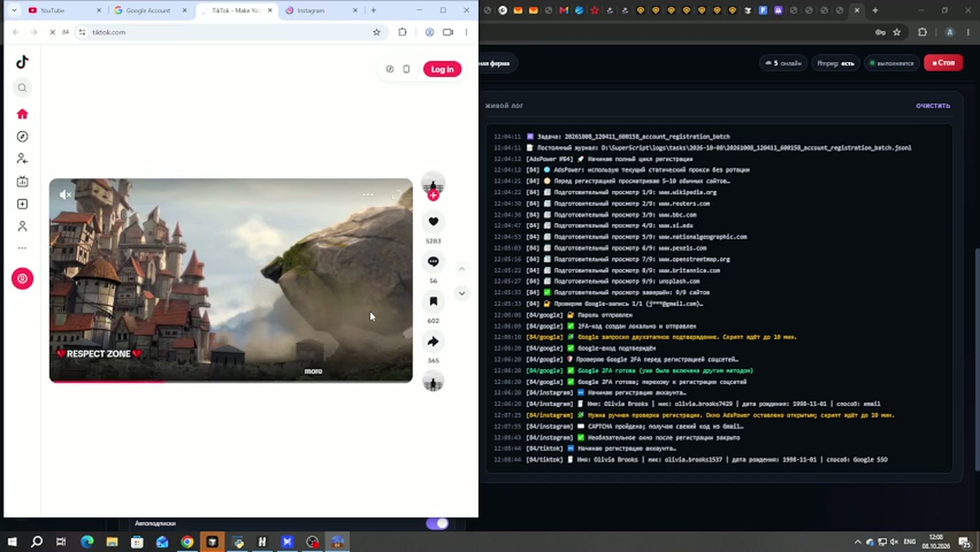The width and height of the screenshot is (980, 552).
Task: Open a new tab in TikTok window
Action: click(x=373, y=10)
